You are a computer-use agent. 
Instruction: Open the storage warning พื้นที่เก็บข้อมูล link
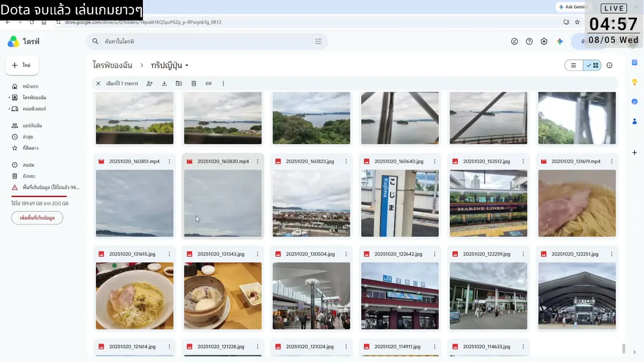click(x=51, y=188)
